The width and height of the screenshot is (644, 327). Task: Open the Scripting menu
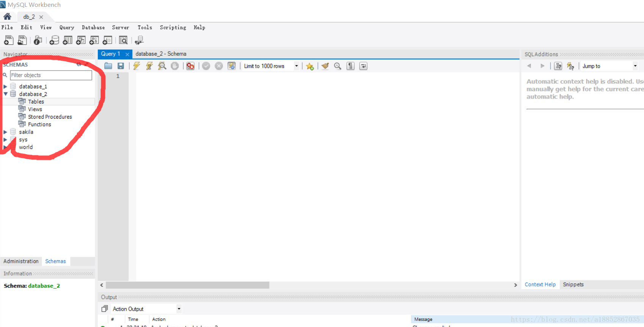point(173,27)
